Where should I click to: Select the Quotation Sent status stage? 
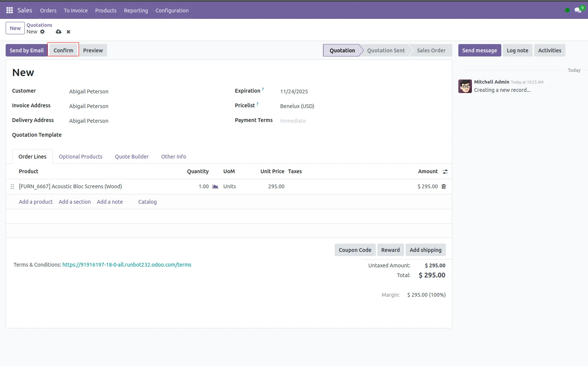click(x=386, y=50)
